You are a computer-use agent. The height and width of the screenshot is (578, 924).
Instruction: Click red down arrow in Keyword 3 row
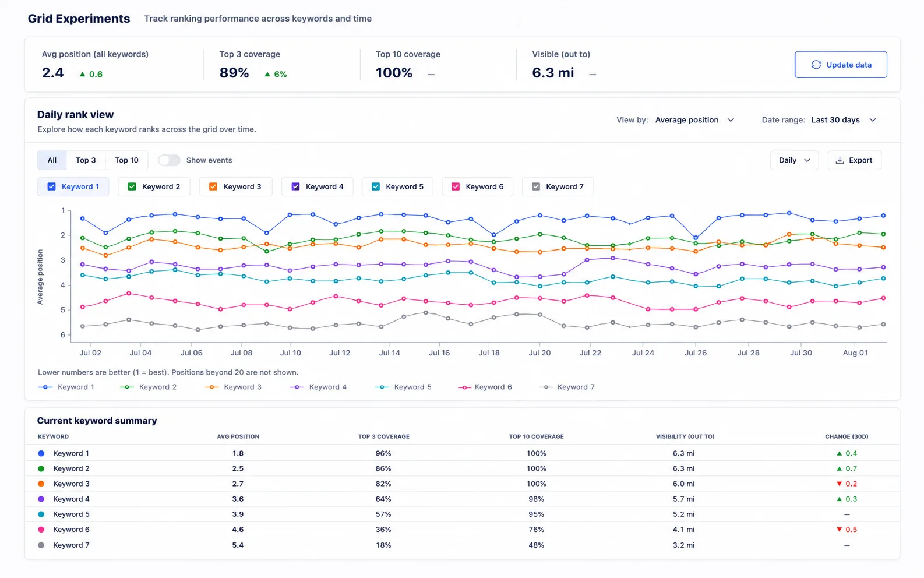839,484
